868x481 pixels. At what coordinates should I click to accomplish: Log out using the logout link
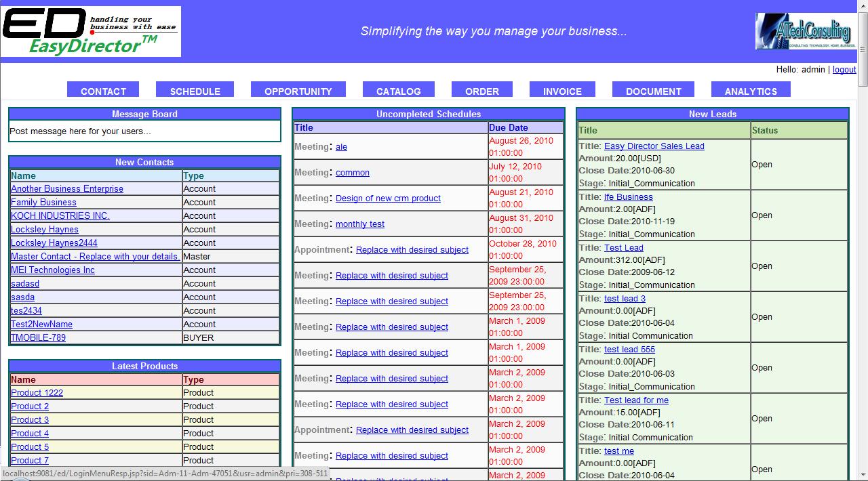click(844, 70)
